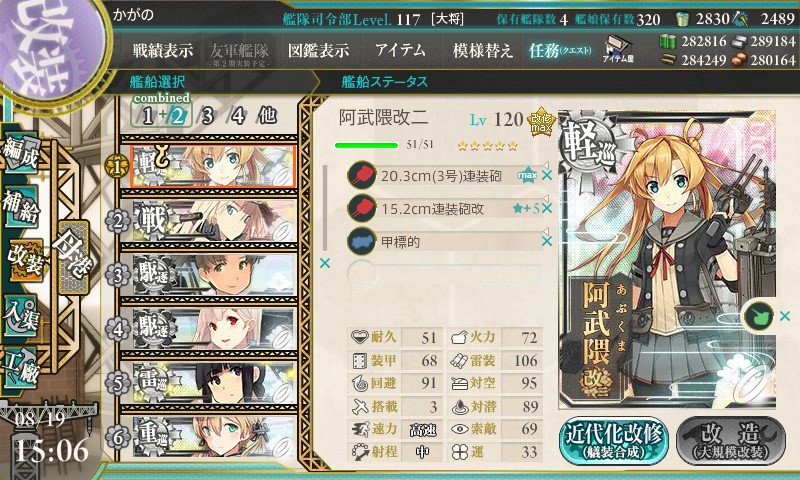Click the 近代化改修 modernization button
This screenshot has height=480, width=800.
click(614, 441)
